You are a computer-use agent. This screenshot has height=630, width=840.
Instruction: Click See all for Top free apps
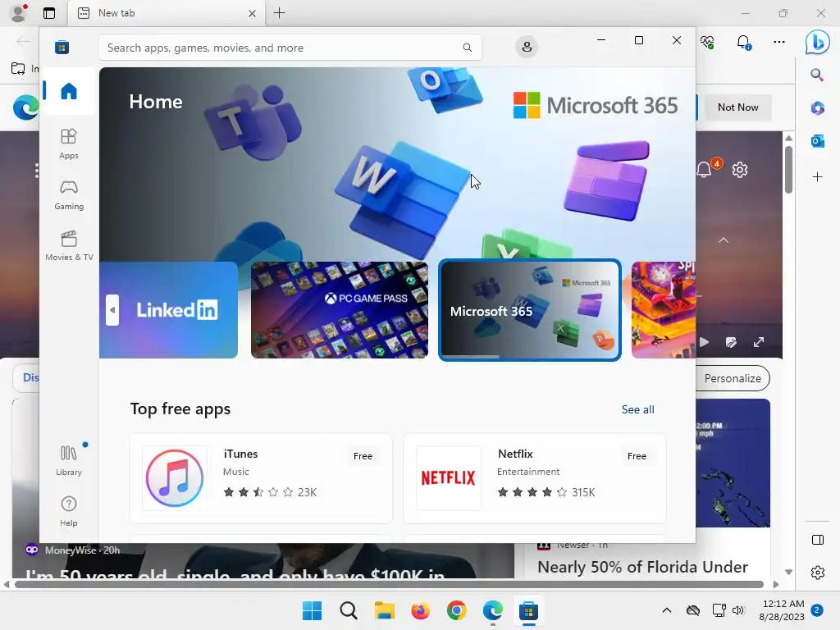click(637, 409)
